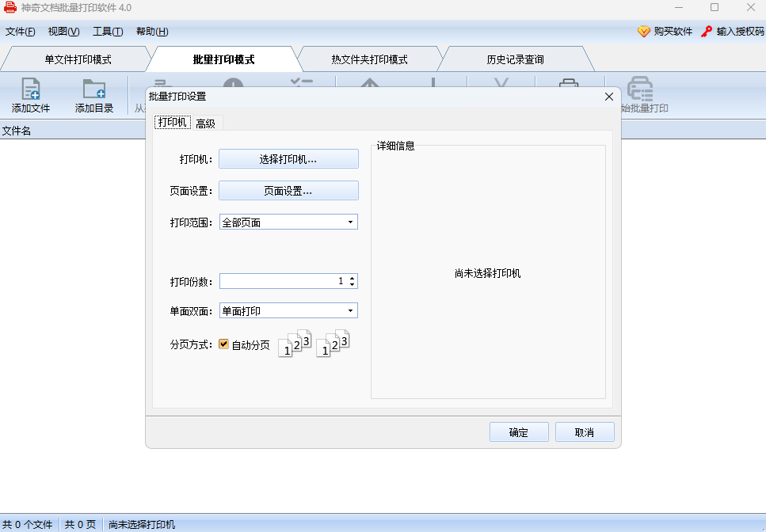766x532 pixels.
Task: Open the 文件(F) menu
Action: pos(20,31)
